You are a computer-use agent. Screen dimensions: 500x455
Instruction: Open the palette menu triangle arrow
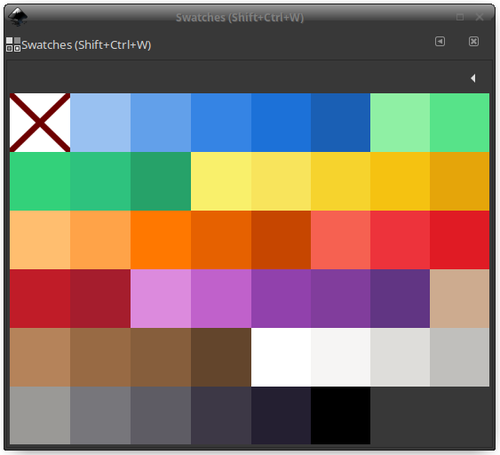pos(473,78)
